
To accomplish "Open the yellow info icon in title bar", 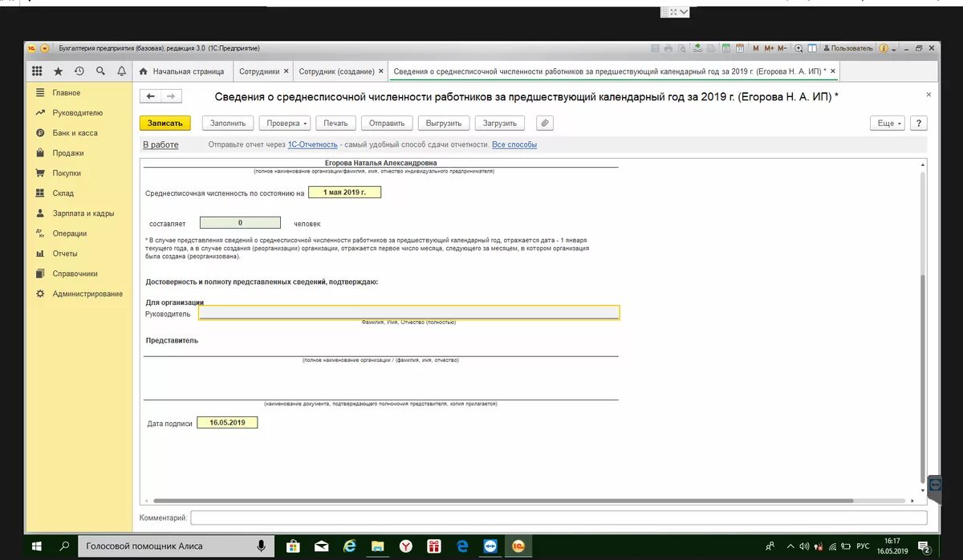I will tap(884, 48).
